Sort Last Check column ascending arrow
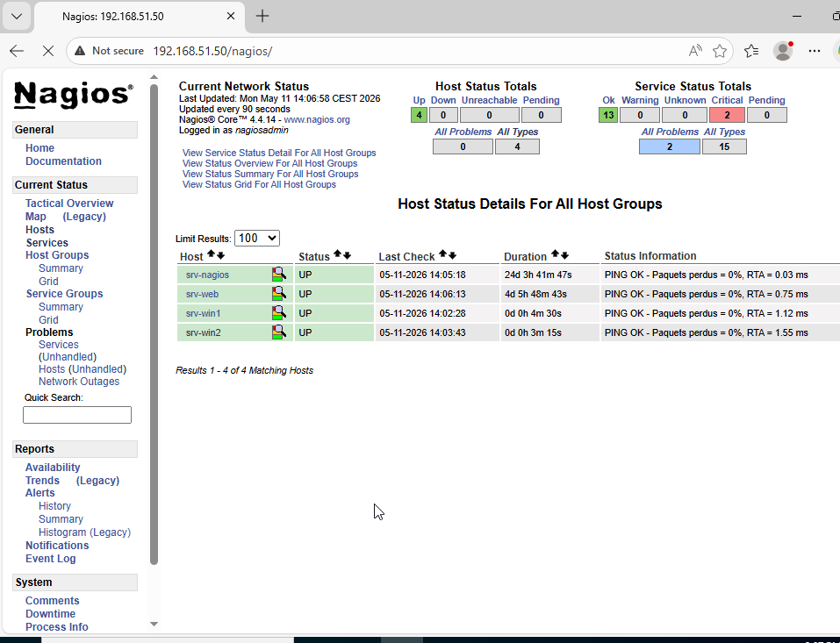 click(442, 254)
